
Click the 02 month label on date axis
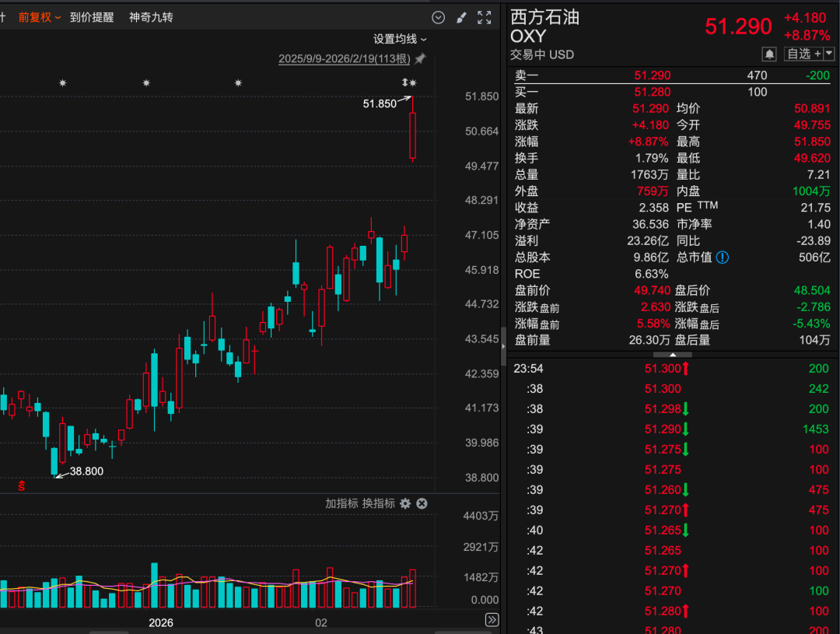click(x=321, y=623)
